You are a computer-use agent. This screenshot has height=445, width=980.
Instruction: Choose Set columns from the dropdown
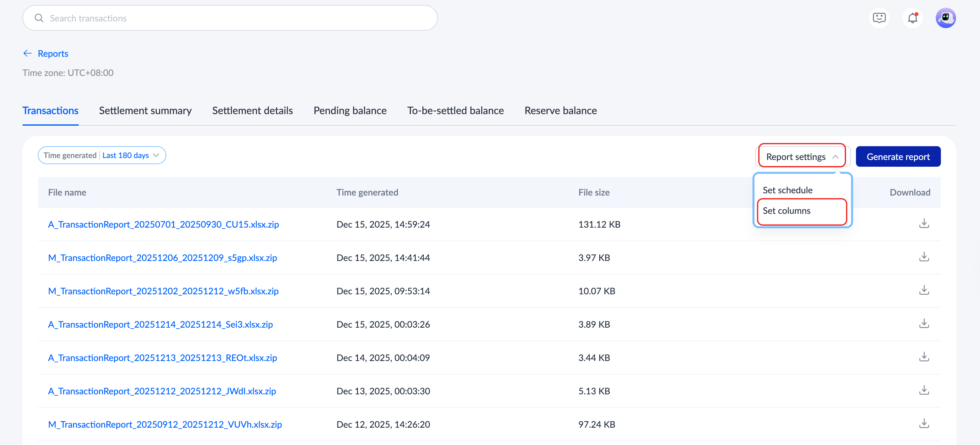[786, 211]
